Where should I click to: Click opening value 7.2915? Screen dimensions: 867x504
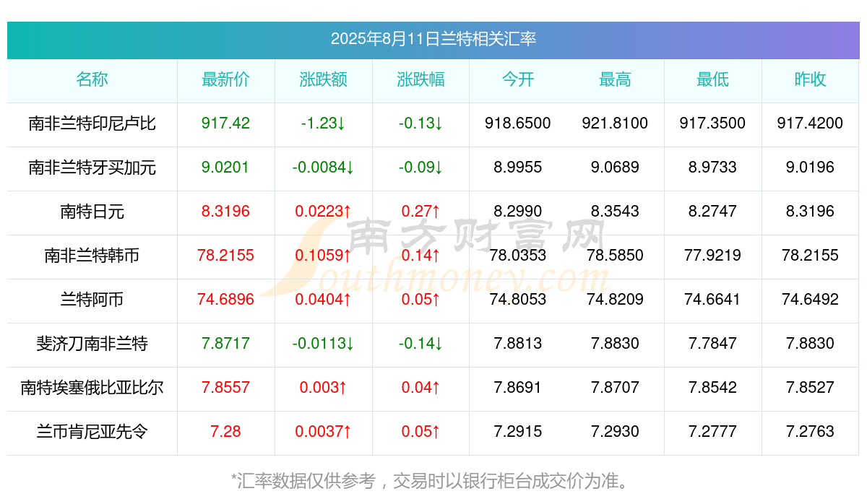tap(518, 432)
